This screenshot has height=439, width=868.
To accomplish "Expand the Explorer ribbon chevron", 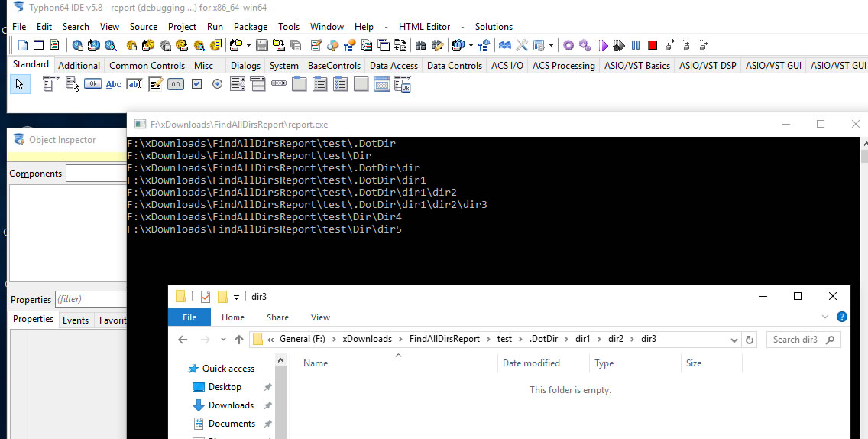I will pos(824,317).
